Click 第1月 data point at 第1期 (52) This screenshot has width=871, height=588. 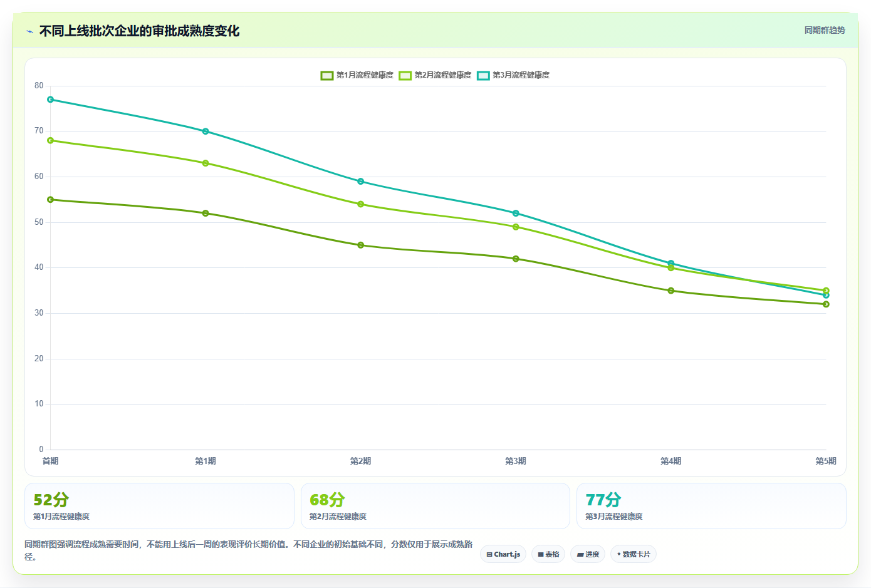tap(206, 214)
